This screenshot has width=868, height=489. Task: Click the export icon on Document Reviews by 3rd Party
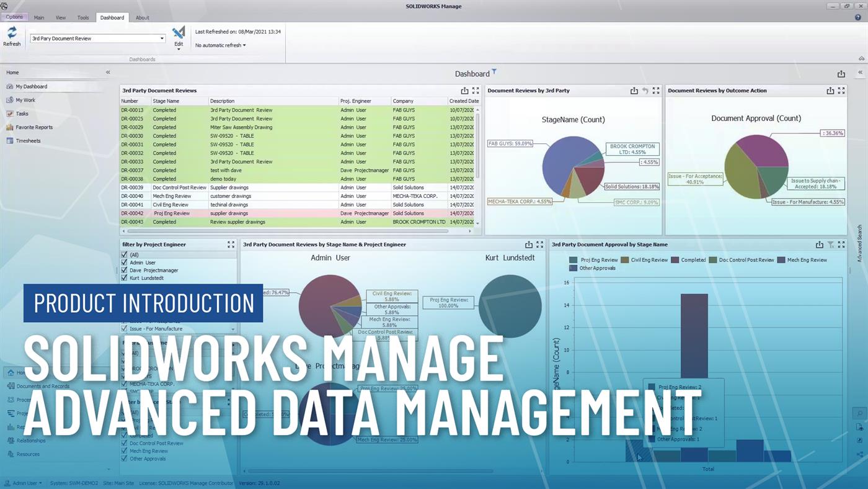click(x=634, y=90)
